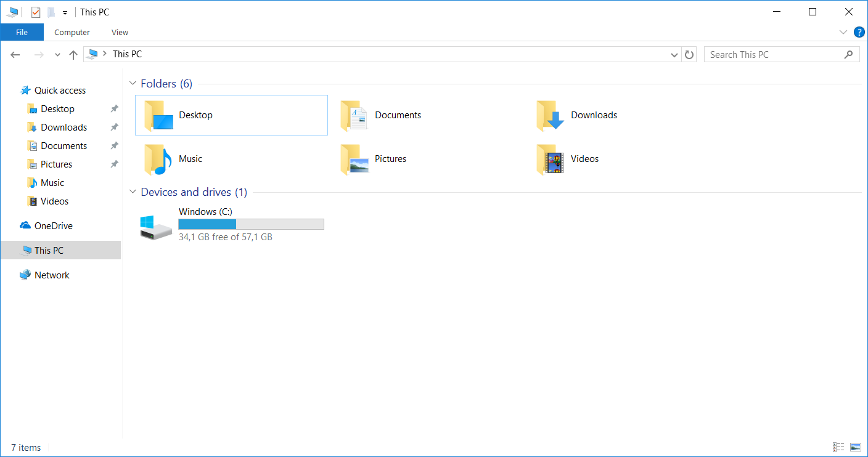The image size is (868, 457).
Task: Refresh the This PC view
Action: point(689,54)
